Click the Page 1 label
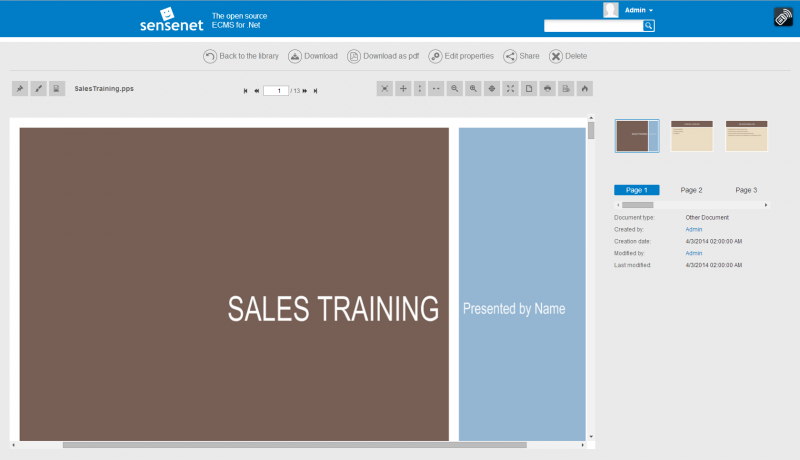The width and height of the screenshot is (800, 460). 637,190
